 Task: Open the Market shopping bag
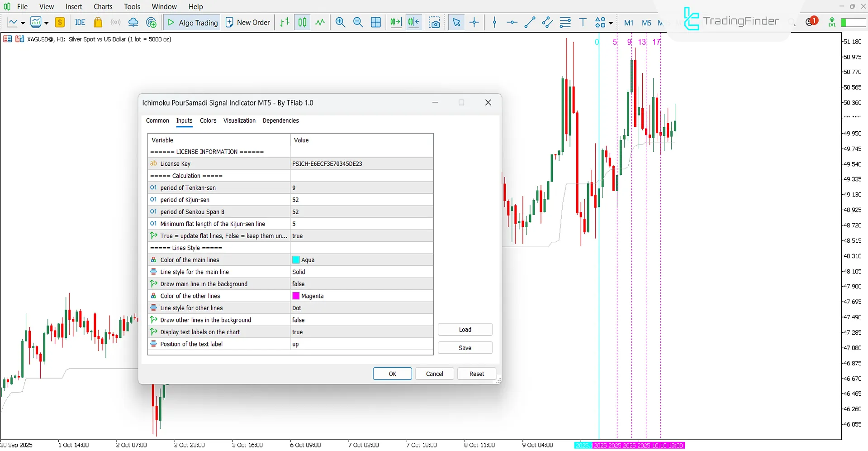(98, 22)
